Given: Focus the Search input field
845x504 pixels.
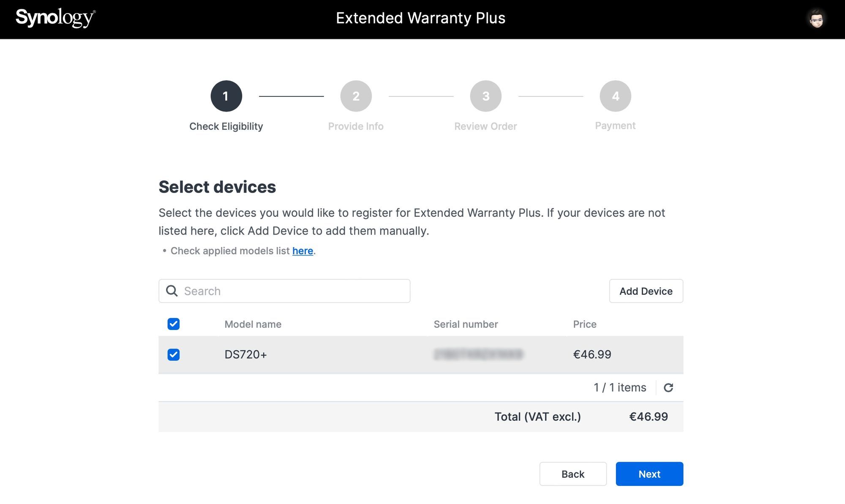Looking at the screenshot, I should coord(284,291).
